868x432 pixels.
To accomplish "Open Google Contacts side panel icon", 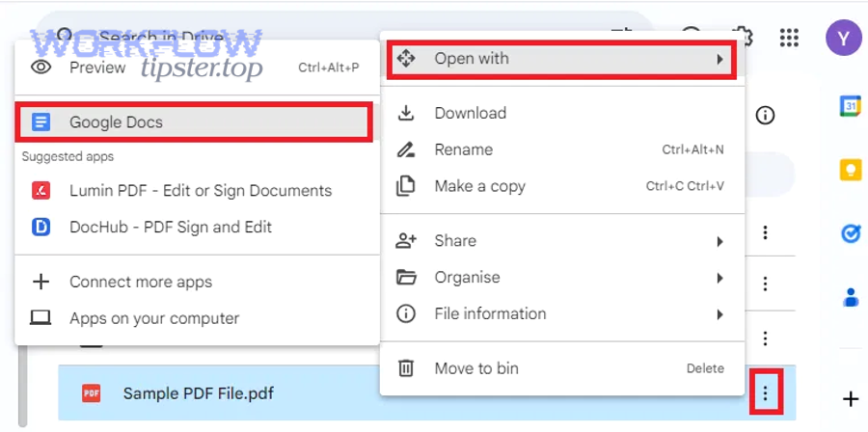I will pos(851,297).
